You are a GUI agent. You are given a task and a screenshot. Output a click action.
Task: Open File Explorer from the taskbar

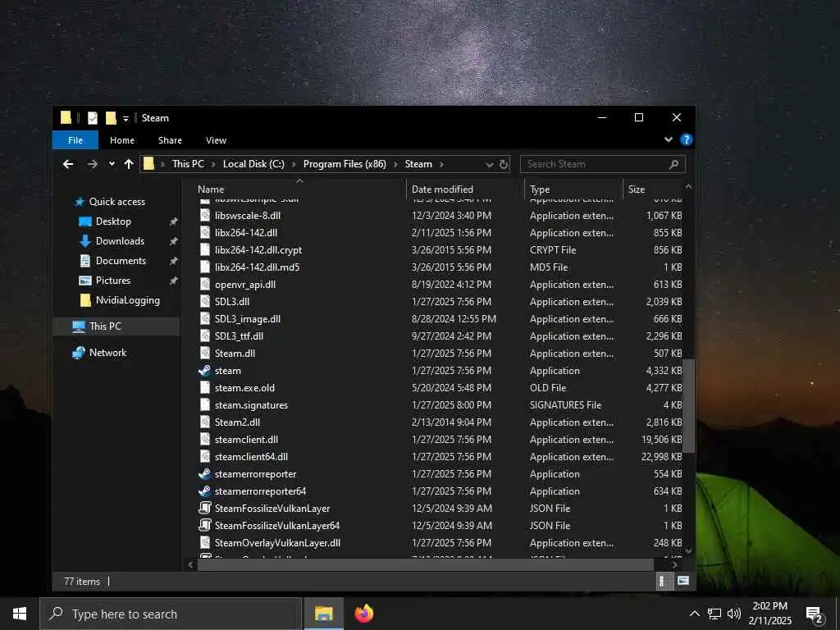(323, 614)
